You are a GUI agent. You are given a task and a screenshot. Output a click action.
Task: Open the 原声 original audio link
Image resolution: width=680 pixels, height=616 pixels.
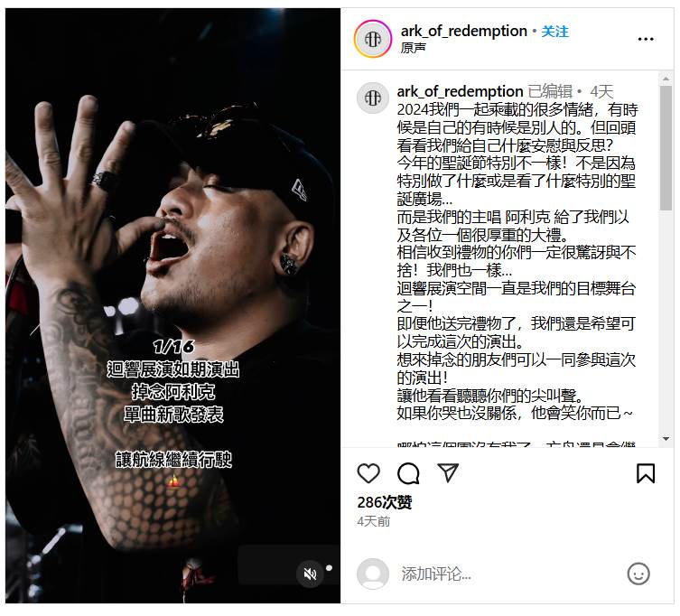[x=413, y=48]
